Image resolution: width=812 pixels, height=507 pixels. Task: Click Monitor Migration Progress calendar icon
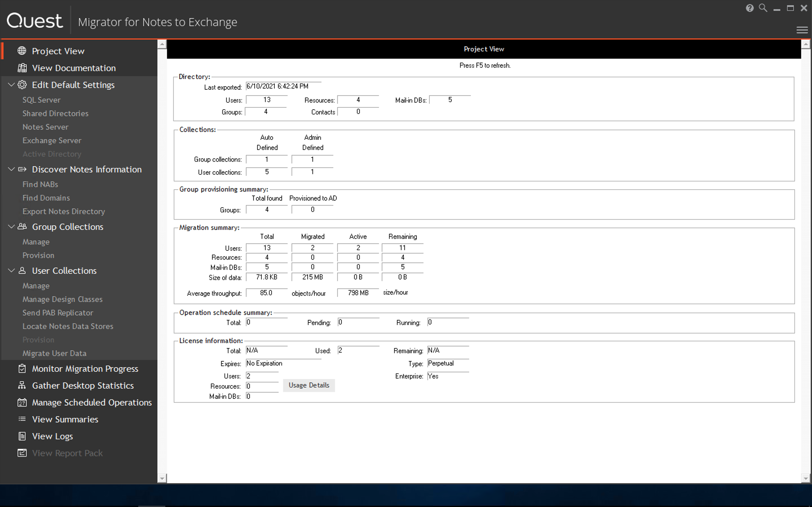click(x=22, y=369)
